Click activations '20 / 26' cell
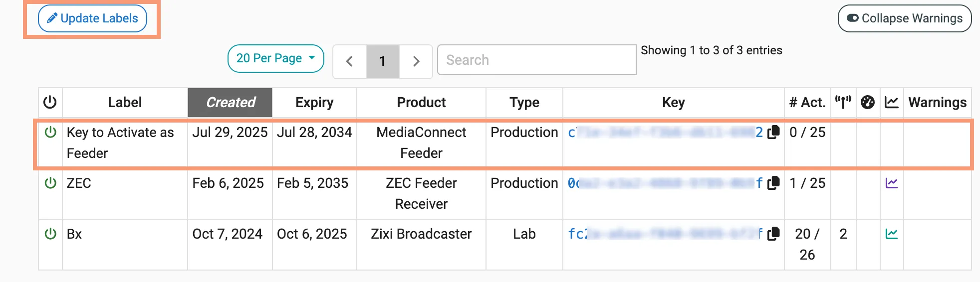The image size is (980, 282). 807,244
